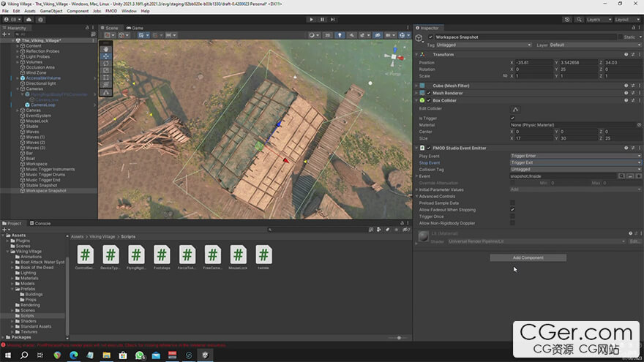Viewport: 644px width, 362px height.
Task: Select the Transform tool in scene toolbar
Action: click(x=106, y=84)
